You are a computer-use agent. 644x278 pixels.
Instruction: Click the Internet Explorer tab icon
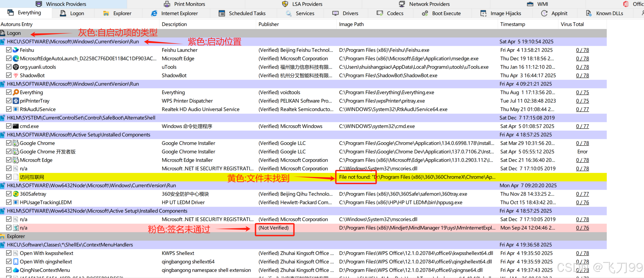pos(154,13)
